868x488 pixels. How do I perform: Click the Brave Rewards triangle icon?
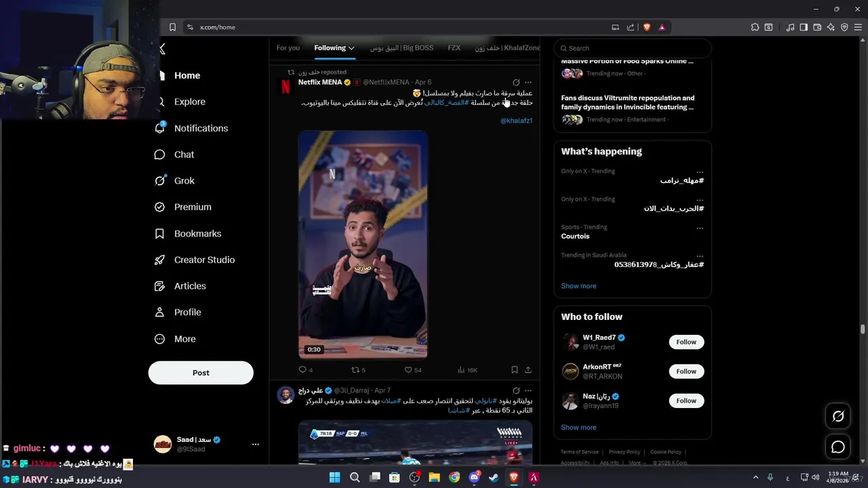[x=662, y=27]
